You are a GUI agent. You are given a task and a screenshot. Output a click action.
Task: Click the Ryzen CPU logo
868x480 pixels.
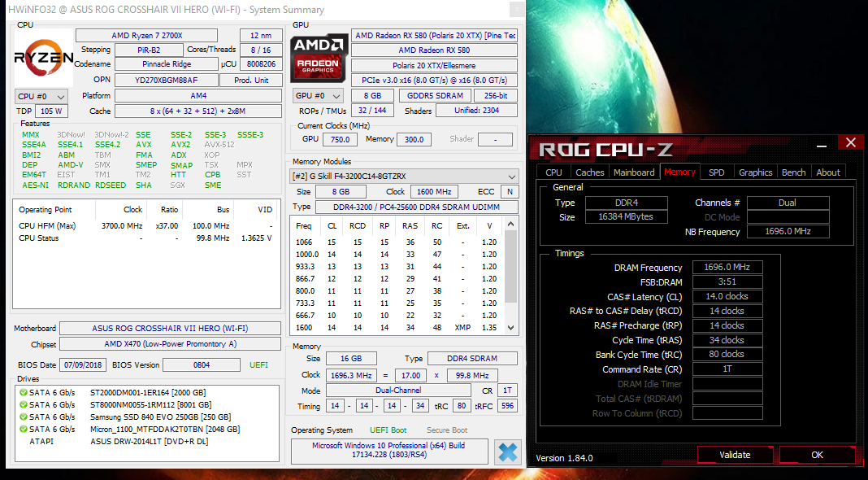42,58
